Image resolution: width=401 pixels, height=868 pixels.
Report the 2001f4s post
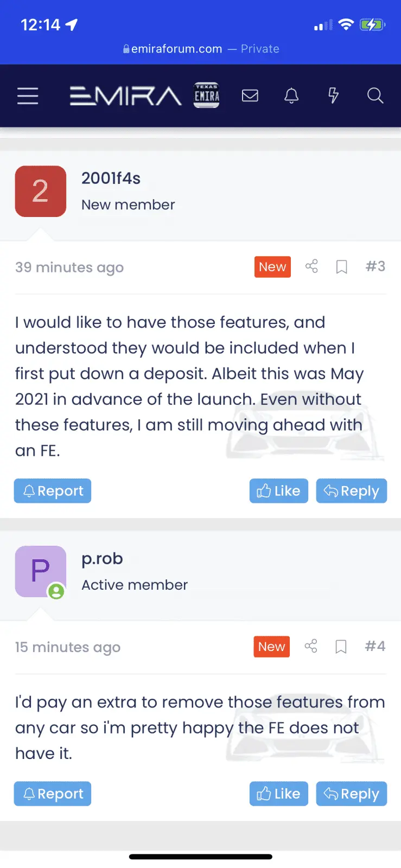[53, 491]
